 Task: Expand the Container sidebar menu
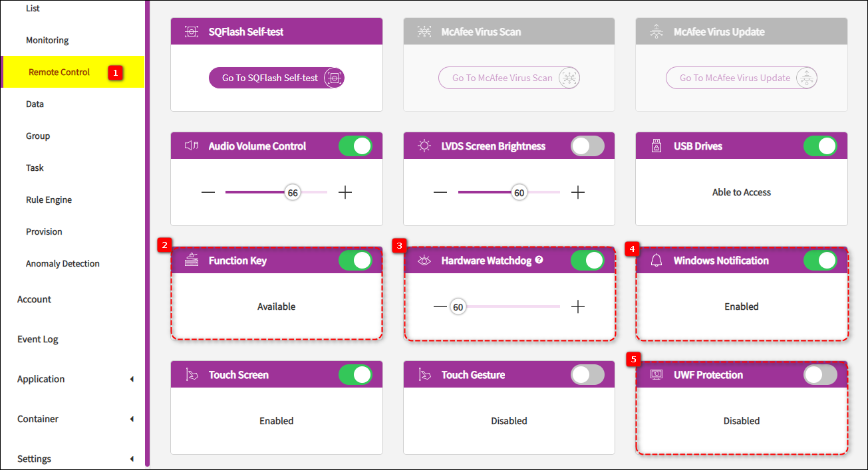point(132,419)
